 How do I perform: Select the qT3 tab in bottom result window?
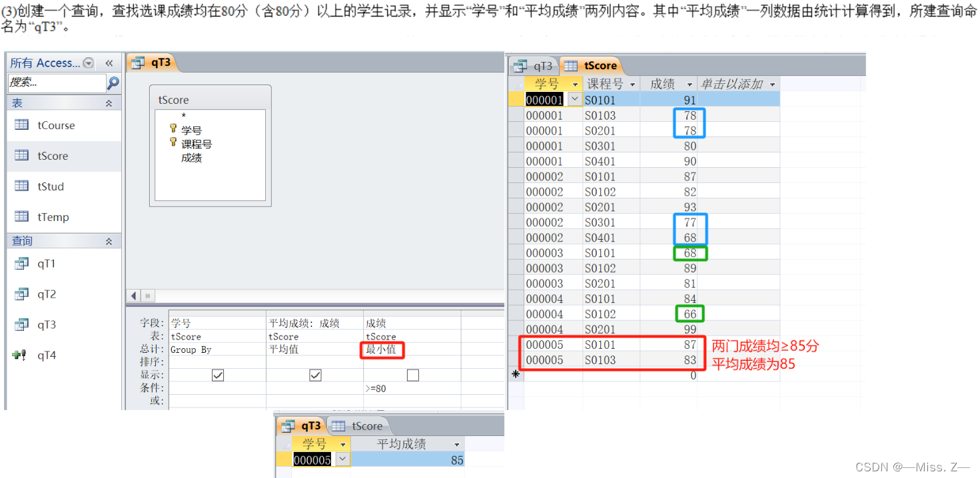[302, 426]
